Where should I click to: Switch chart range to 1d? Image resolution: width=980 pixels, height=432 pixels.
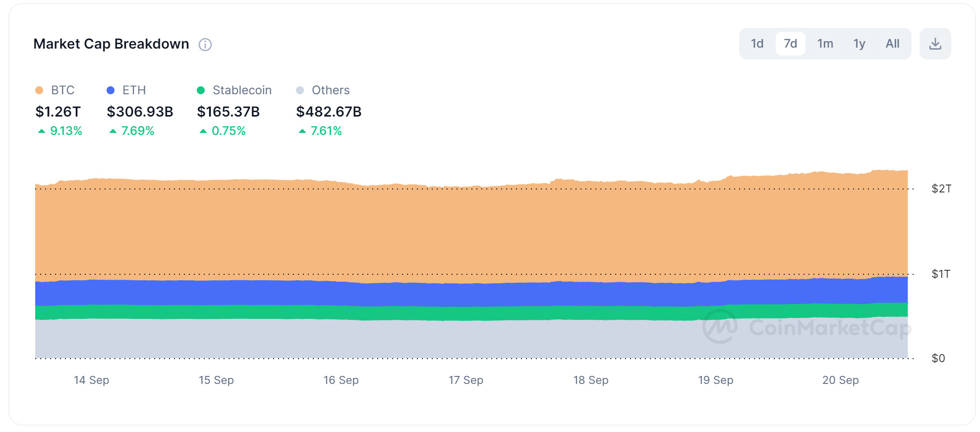tap(757, 44)
